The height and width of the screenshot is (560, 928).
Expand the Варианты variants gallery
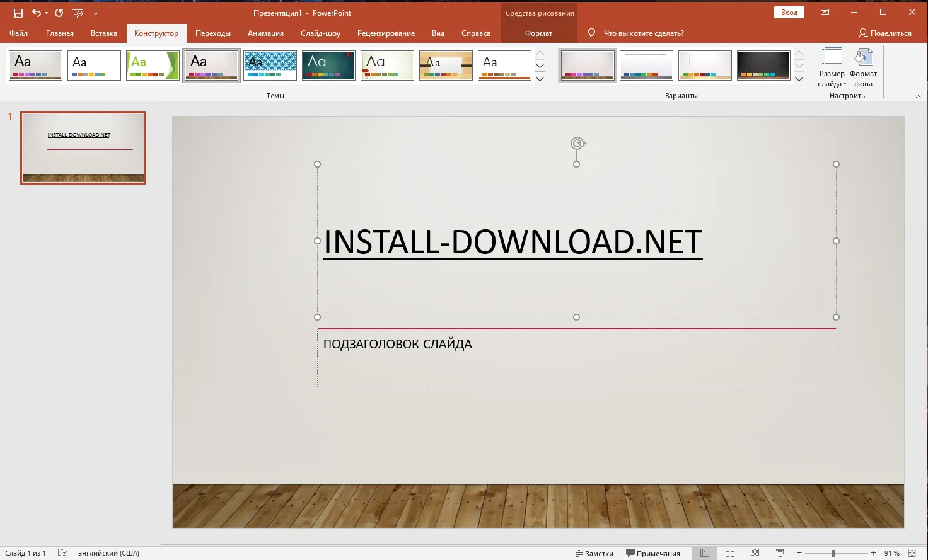[x=799, y=79]
